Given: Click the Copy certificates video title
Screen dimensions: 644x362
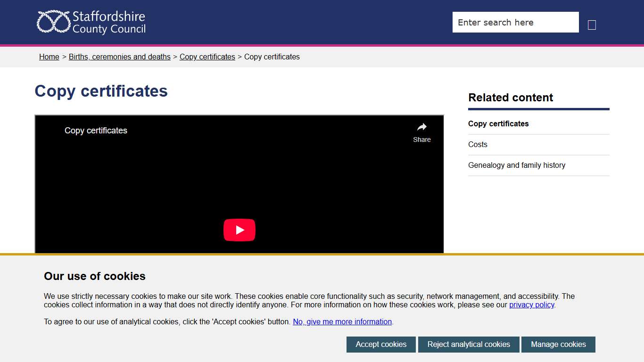Looking at the screenshot, I should point(96,130).
